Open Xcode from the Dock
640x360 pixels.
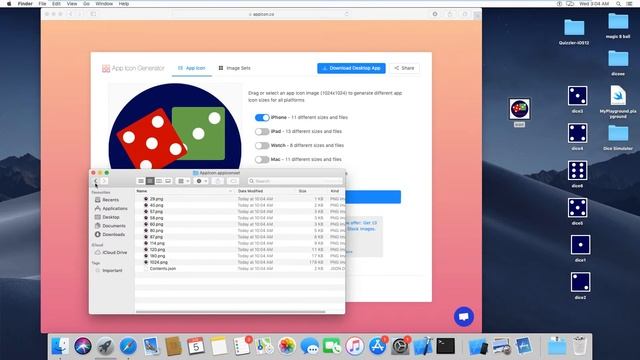click(423, 346)
